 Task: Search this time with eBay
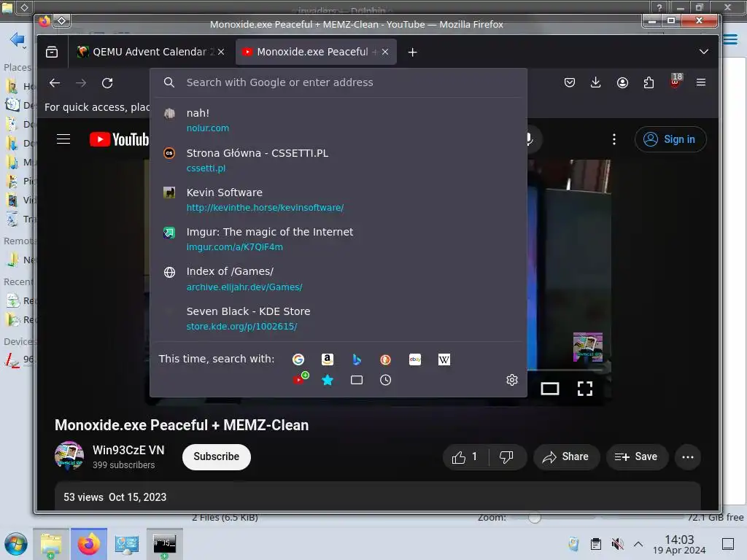pyautogui.click(x=415, y=359)
